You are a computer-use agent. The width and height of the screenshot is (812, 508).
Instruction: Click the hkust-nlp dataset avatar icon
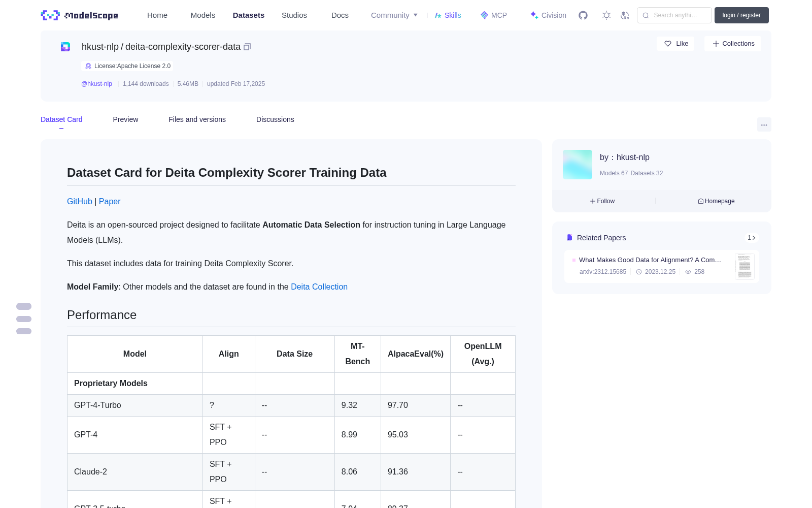[x=65, y=47]
